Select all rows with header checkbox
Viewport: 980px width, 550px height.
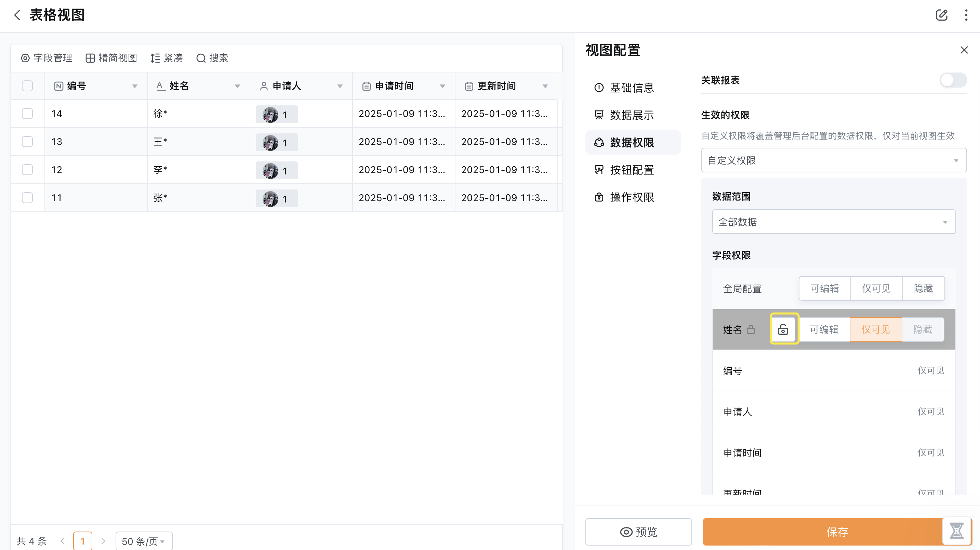click(27, 86)
